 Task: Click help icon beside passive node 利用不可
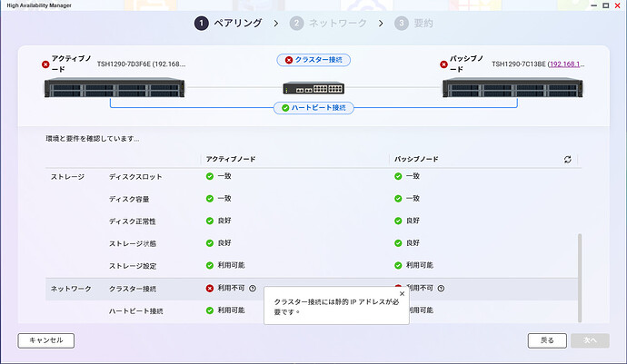tap(441, 289)
